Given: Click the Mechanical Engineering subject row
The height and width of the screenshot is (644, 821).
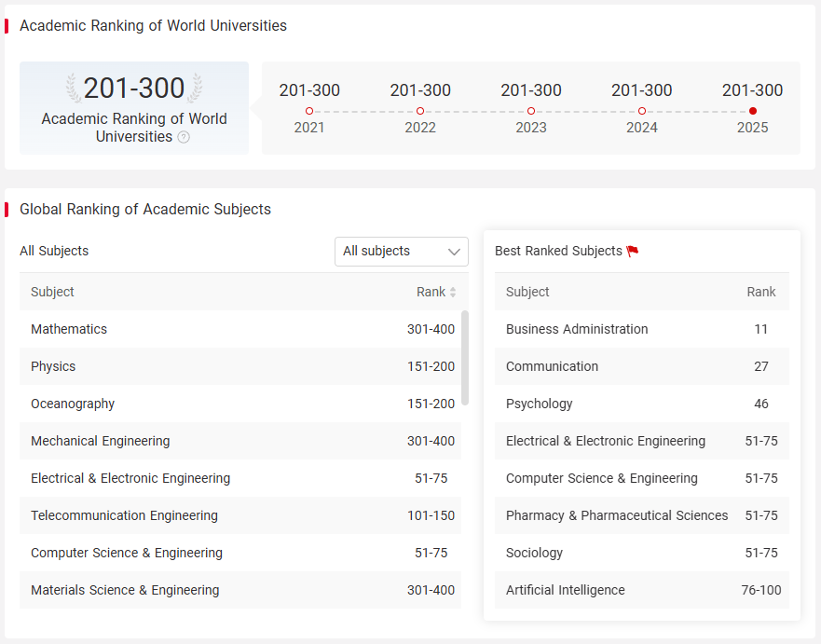Looking at the screenshot, I should [x=240, y=441].
